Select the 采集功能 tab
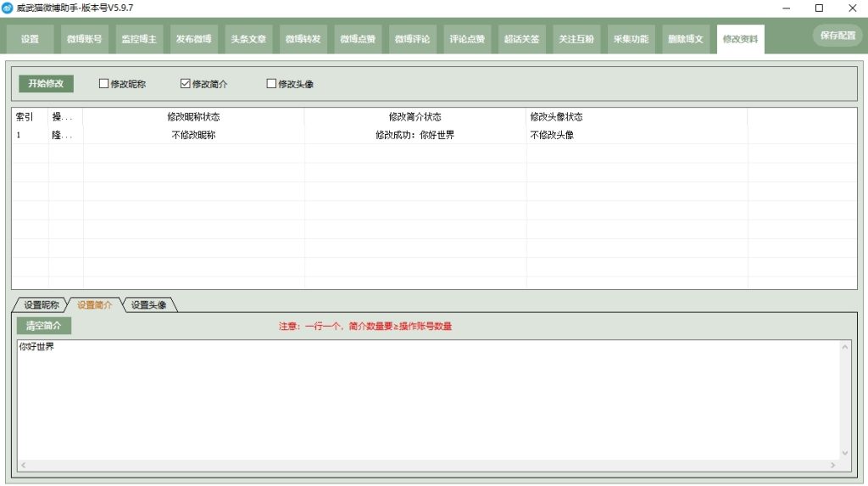The image size is (868, 486). coord(631,39)
